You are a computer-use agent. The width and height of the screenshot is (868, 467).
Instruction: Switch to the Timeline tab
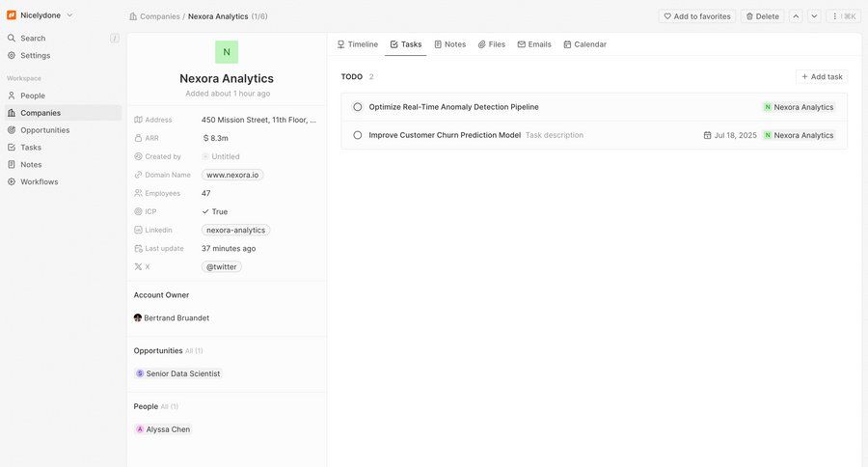(x=358, y=44)
